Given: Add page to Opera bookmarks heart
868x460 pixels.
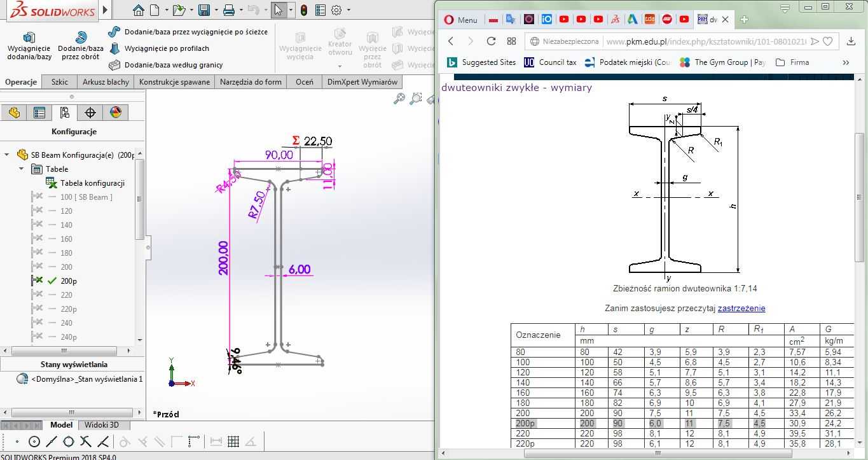Looking at the screenshot, I should coord(828,41).
